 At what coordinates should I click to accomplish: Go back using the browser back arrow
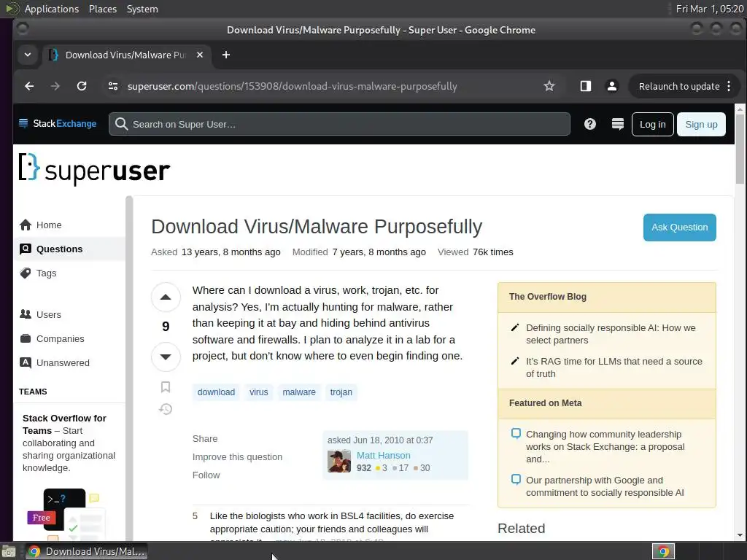click(x=29, y=86)
